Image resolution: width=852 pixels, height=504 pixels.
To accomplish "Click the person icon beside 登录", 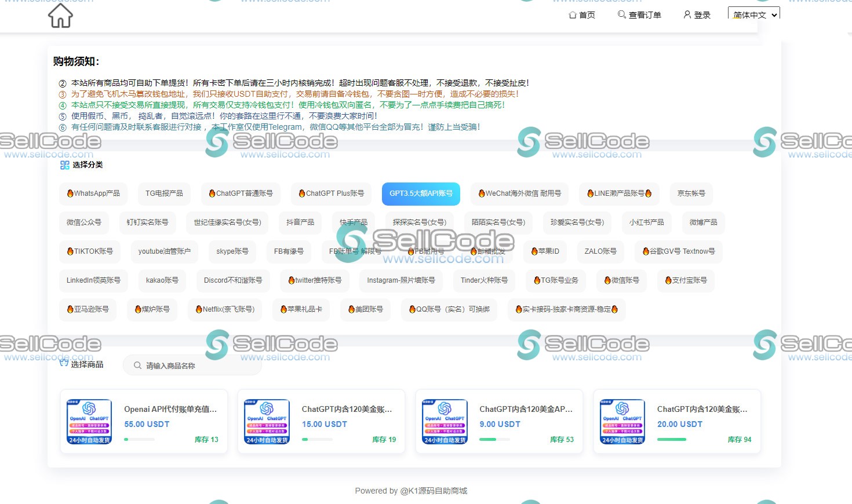I will point(687,15).
